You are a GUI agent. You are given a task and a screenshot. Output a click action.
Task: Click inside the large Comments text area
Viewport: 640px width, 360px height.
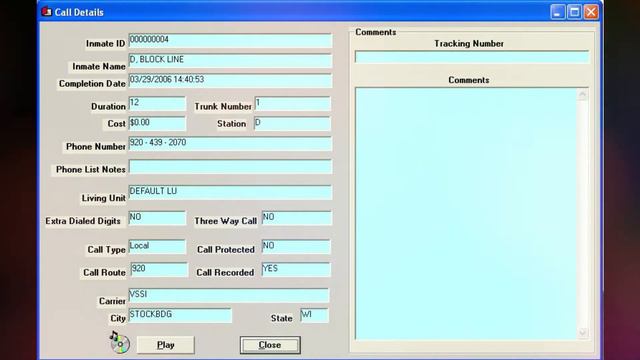466,213
